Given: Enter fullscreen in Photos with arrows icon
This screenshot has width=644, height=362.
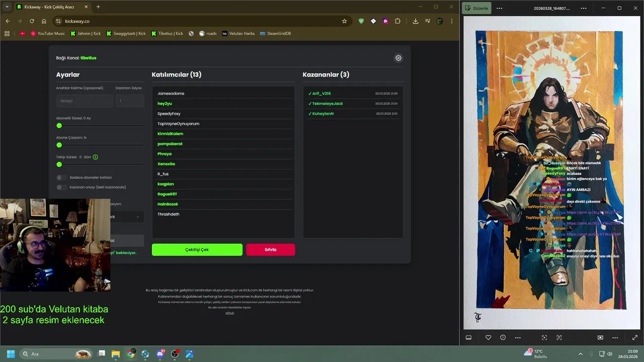Looking at the screenshot, I should 635,337.
